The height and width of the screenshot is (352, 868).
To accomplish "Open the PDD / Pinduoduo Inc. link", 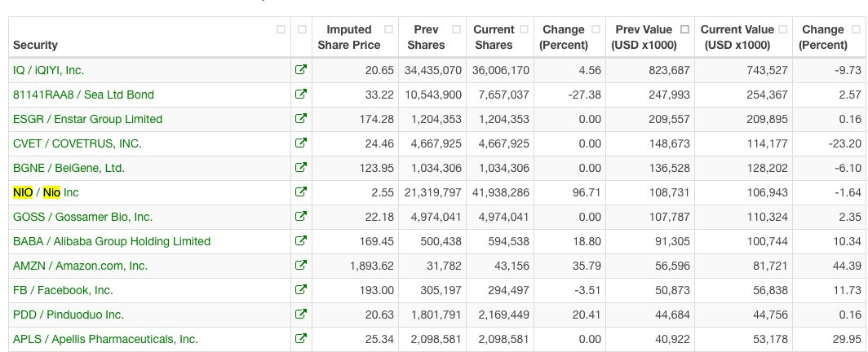I will (x=68, y=315).
